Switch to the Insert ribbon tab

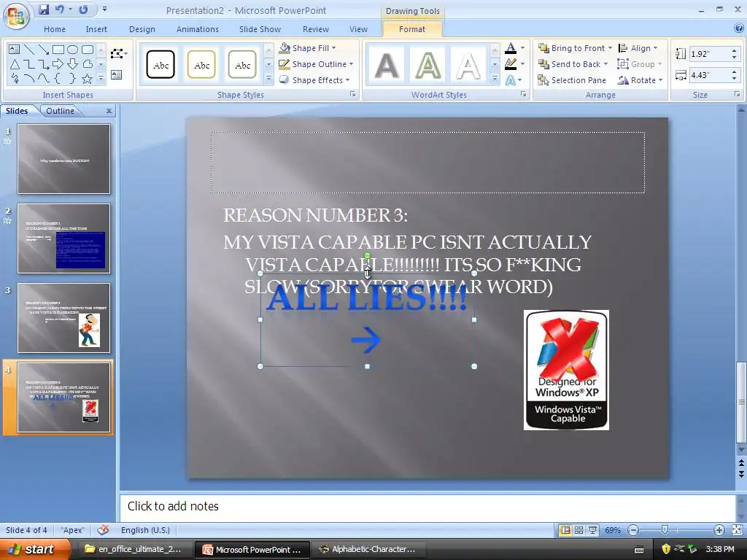pyautogui.click(x=96, y=29)
